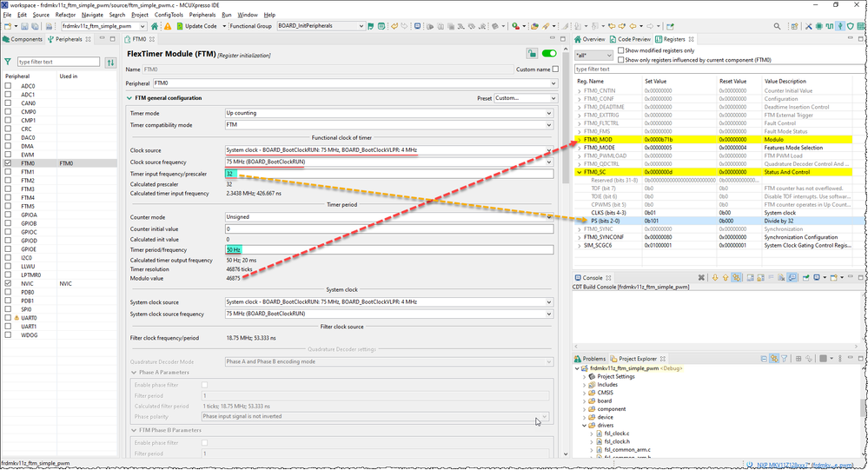Select the FTM0_MOD register row
The height and width of the screenshot is (470, 868).
coord(714,140)
